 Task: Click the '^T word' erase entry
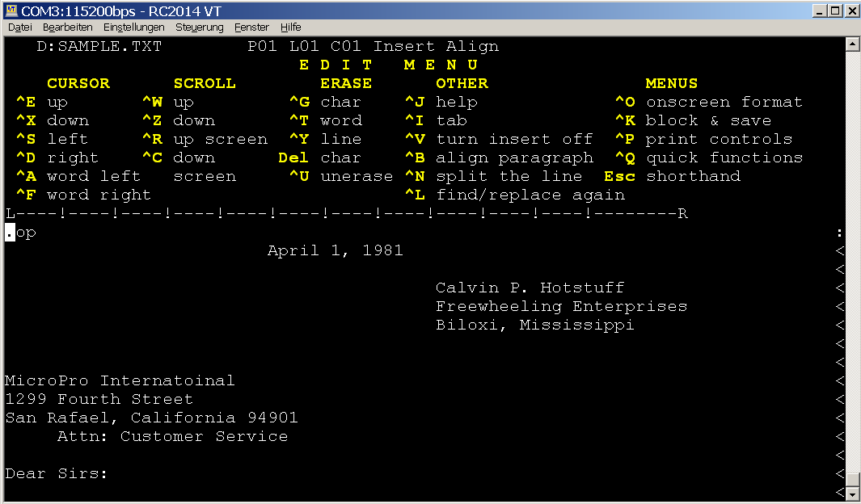pyautogui.click(x=326, y=120)
